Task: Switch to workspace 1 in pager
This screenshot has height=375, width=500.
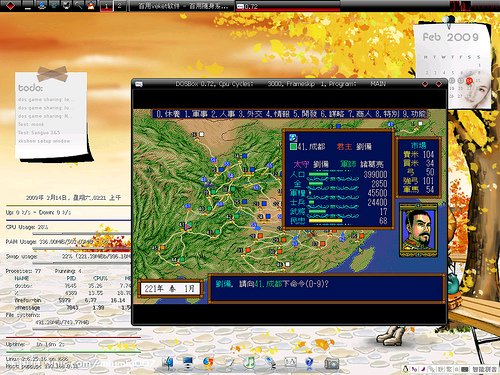Action: [106, 6]
